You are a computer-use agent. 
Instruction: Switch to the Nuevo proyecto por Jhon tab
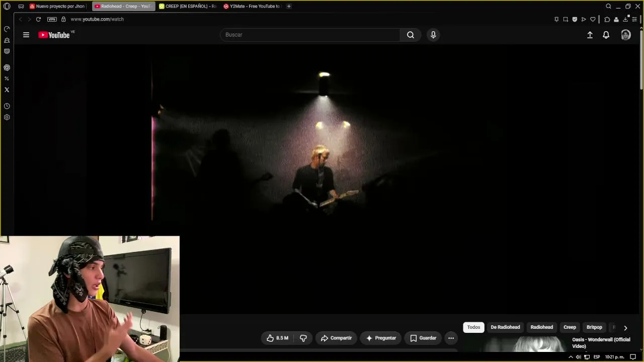point(57,6)
